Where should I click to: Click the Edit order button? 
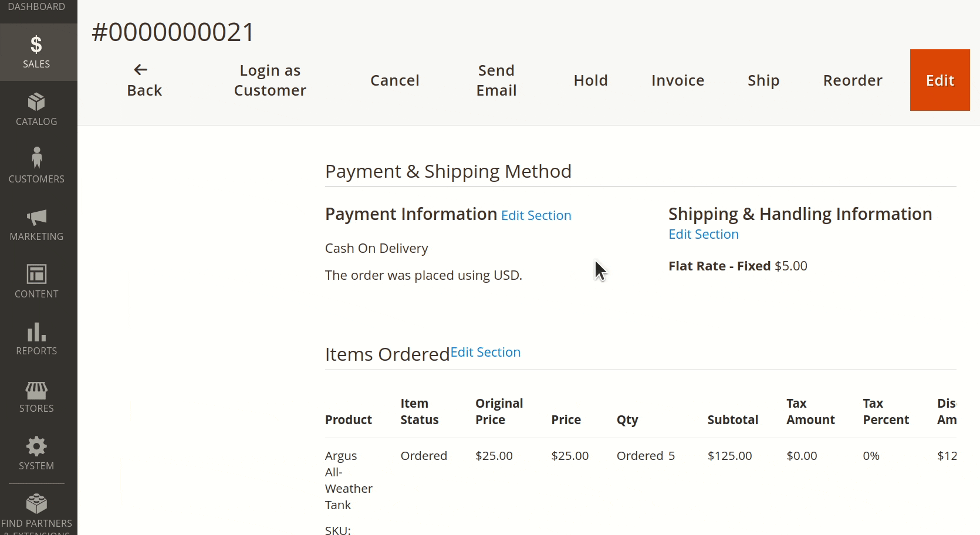(939, 80)
